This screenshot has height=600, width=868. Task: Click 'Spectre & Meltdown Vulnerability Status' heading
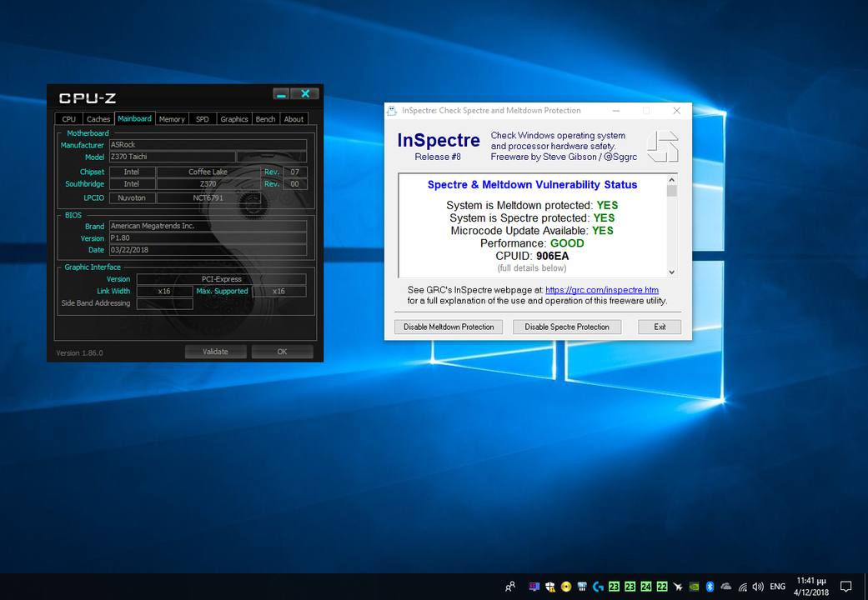click(532, 185)
